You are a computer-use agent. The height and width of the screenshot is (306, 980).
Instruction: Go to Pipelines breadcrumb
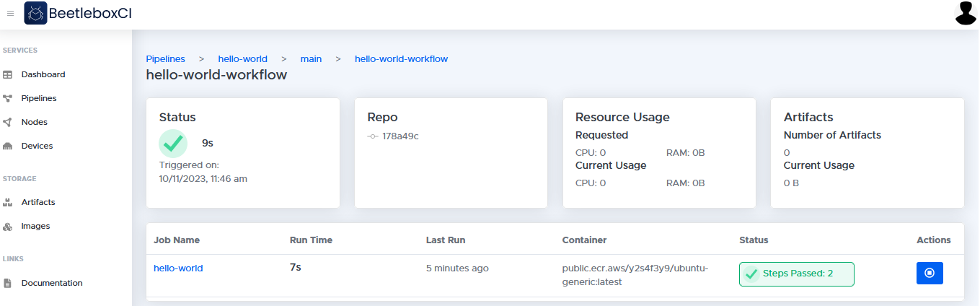[165, 58]
